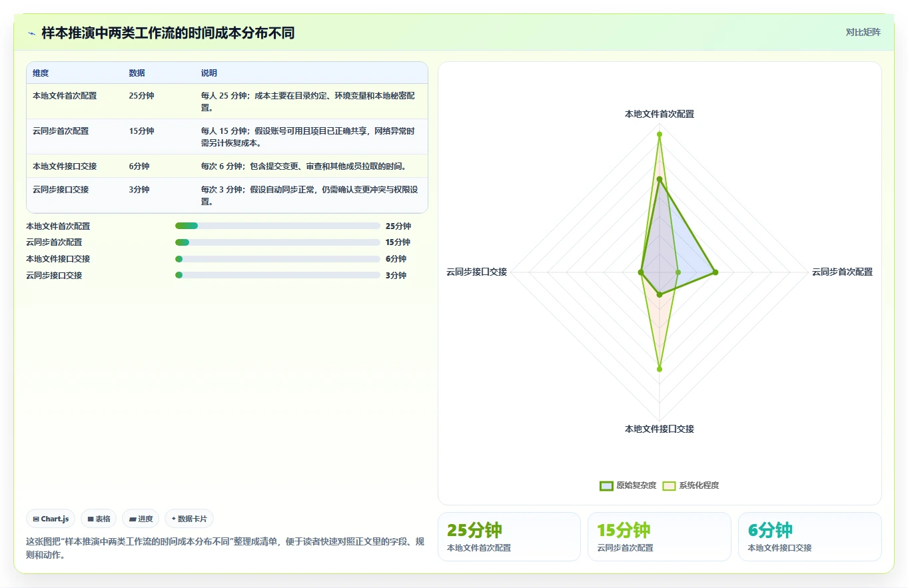Click the lightning icon beside the title
908x588 pixels.
tap(32, 33)
